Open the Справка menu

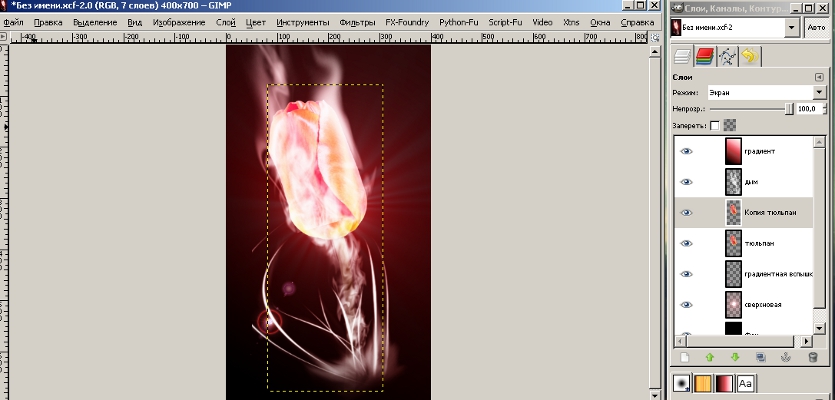pos(637,22)
